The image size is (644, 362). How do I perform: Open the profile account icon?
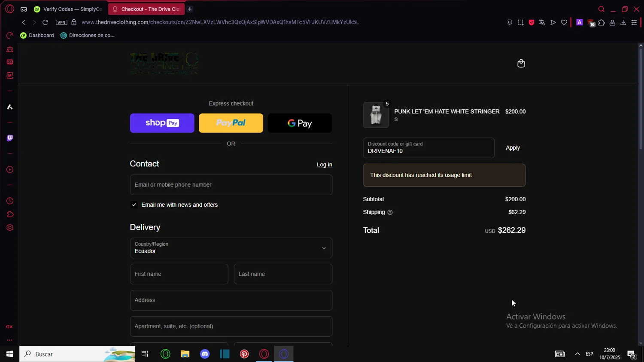[x=613, y=22]
